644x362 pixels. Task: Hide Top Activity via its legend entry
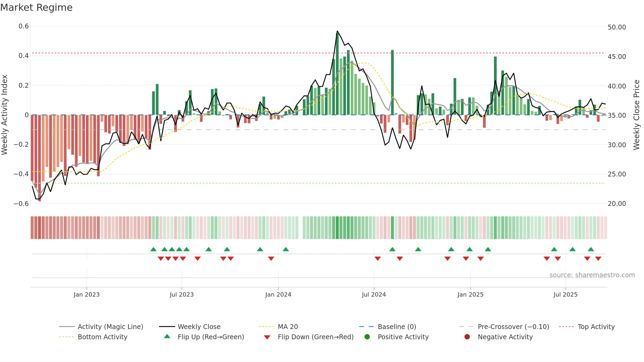pos(587,327)
